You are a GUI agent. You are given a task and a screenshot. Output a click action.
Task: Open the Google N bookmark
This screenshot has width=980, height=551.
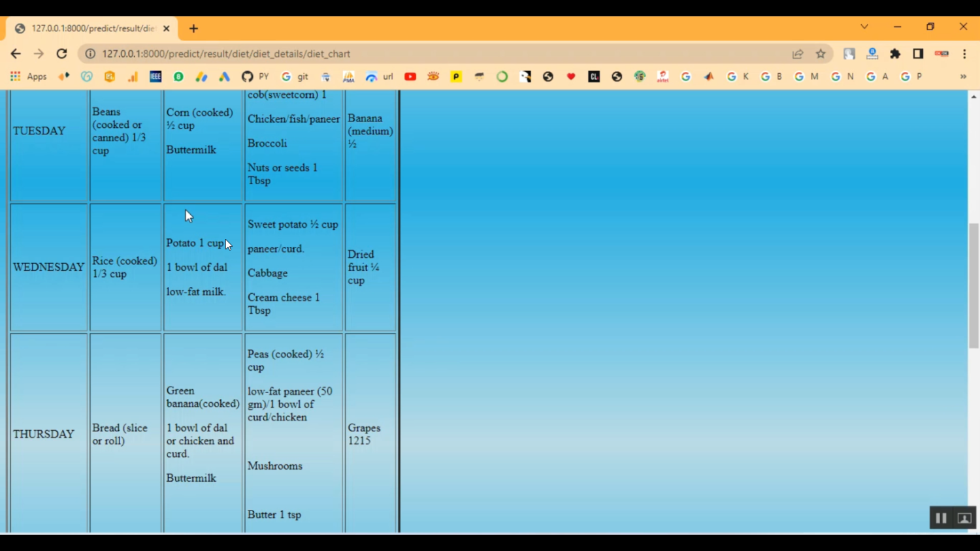coord(842,76)
